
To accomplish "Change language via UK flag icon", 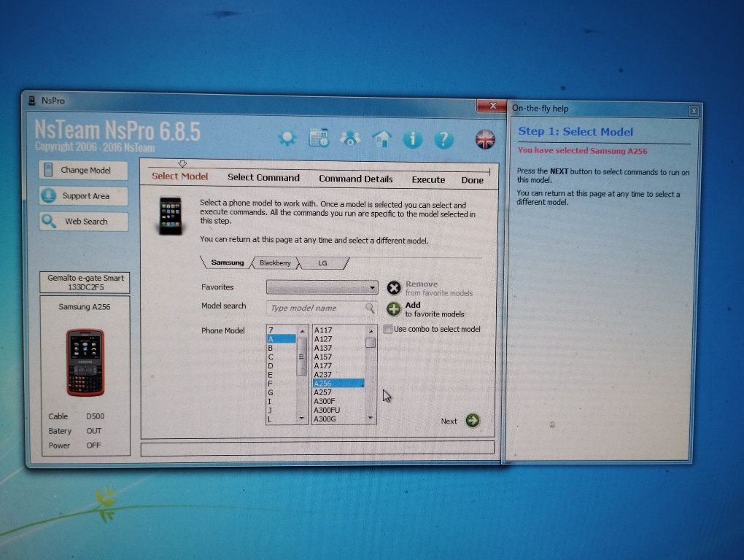I will point(485,139).
